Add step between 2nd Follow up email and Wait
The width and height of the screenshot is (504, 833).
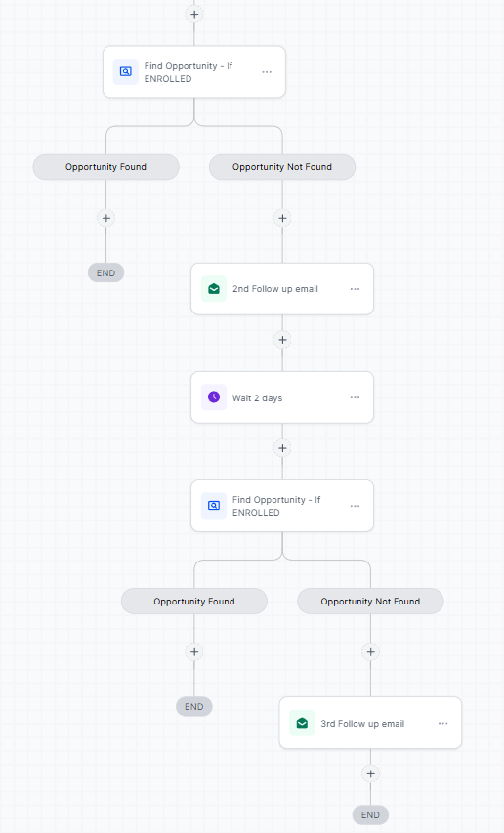coord(282,340)
